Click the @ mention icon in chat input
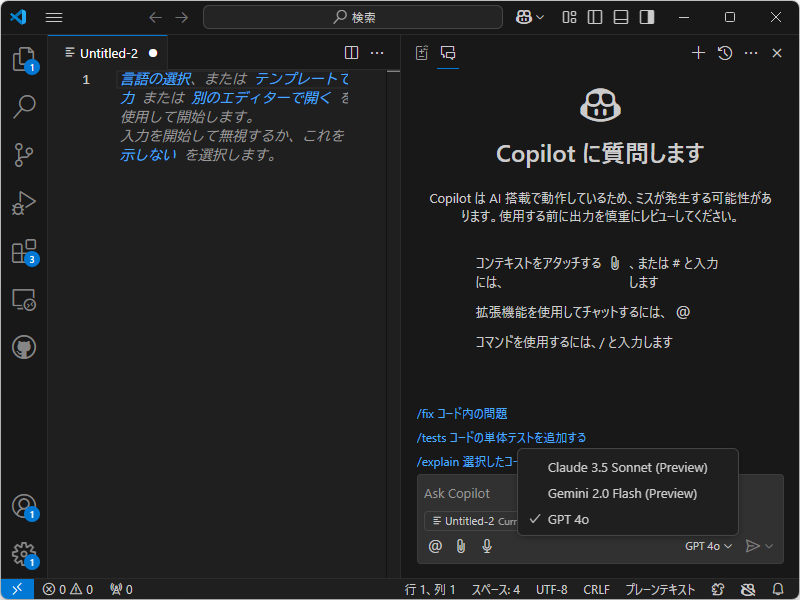Screen dimensions: 800x600 click(x=435, y=546)
